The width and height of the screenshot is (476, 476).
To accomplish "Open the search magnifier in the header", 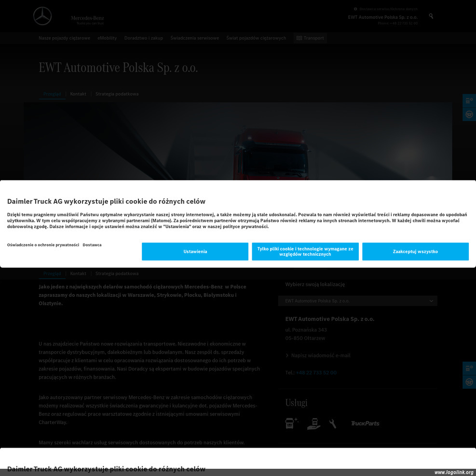I will (x=431, y=16).
